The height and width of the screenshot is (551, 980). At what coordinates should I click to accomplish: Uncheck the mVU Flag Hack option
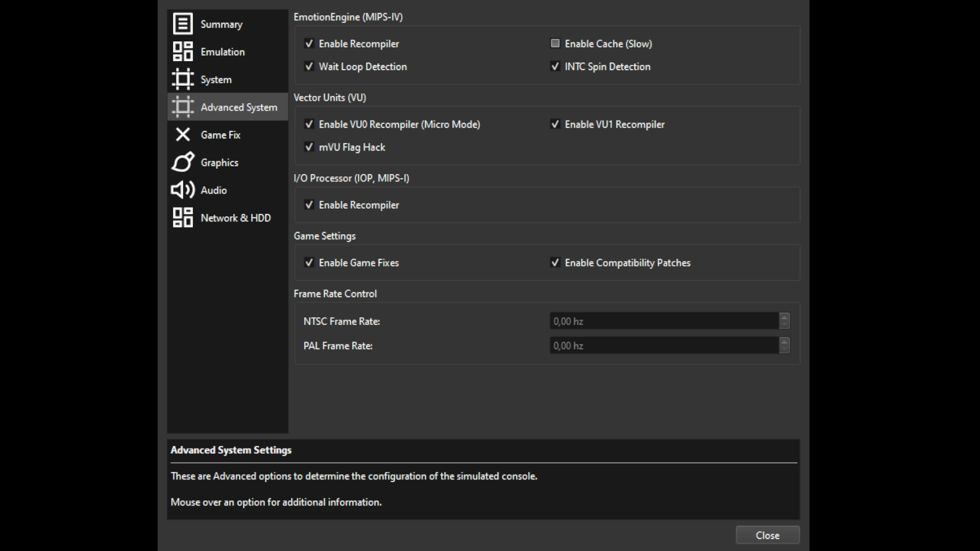click(309, 147)
